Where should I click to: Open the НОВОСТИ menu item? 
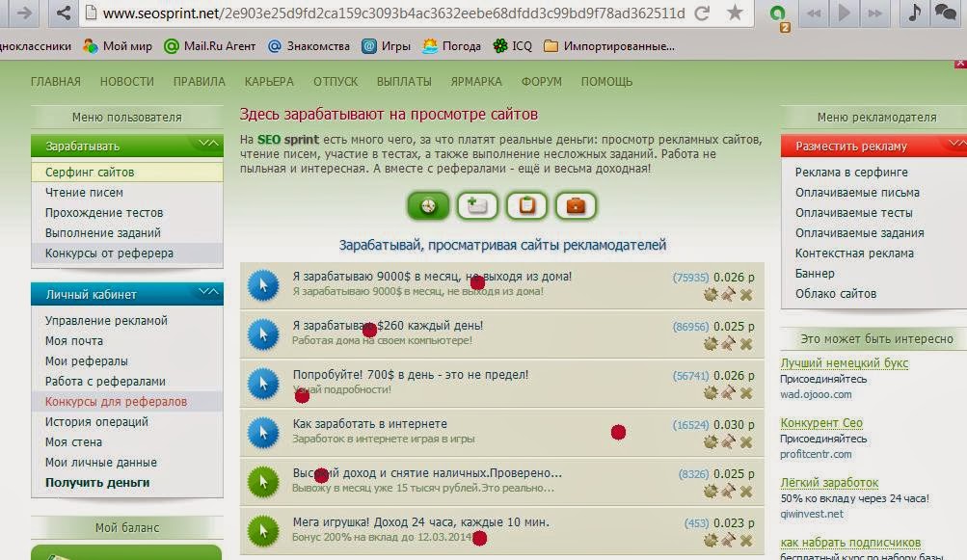127,81
